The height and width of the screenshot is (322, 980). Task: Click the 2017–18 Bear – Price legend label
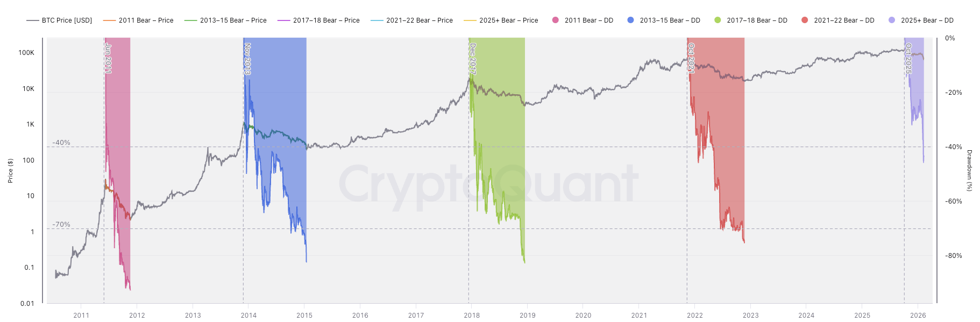pos(318,20)
